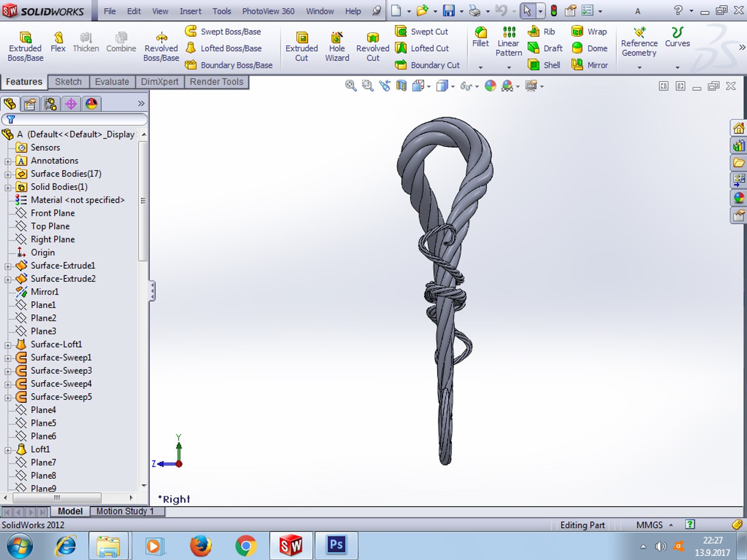Open the Insert menu
This screenshot has width=747, height=560.
(190, 11)
